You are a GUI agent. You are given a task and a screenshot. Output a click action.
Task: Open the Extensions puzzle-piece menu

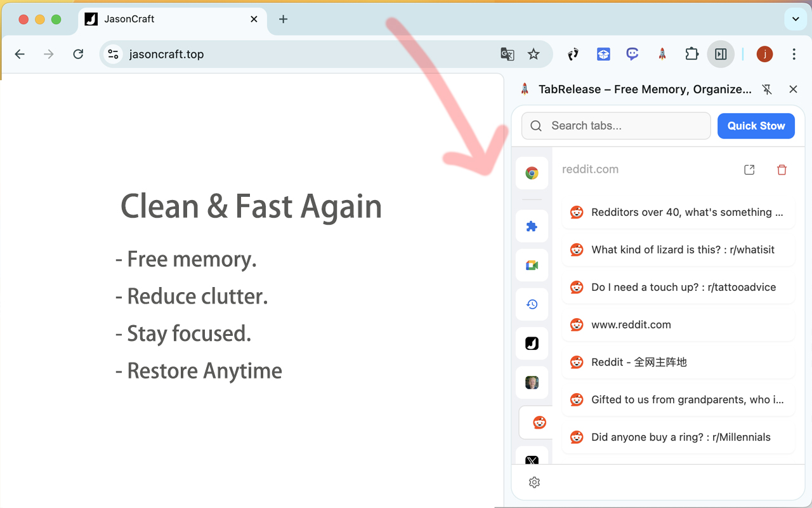[691, 54]
